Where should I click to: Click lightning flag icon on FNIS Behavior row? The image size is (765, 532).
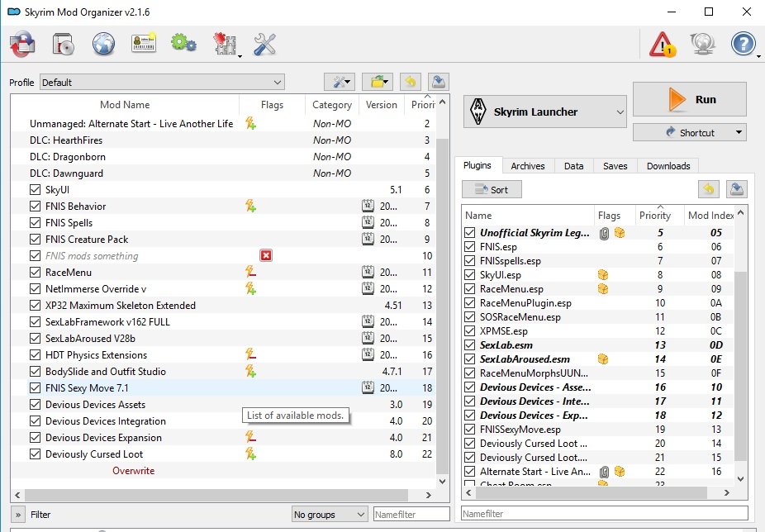click(251, 206)
